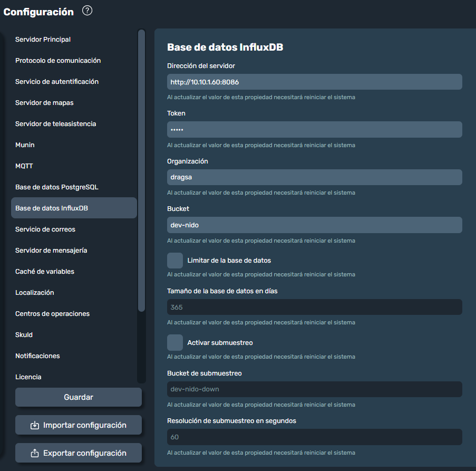Click Importar configuración button
Image resolution: width=476 pixels, height=471 pixels.
coord(79,425)
